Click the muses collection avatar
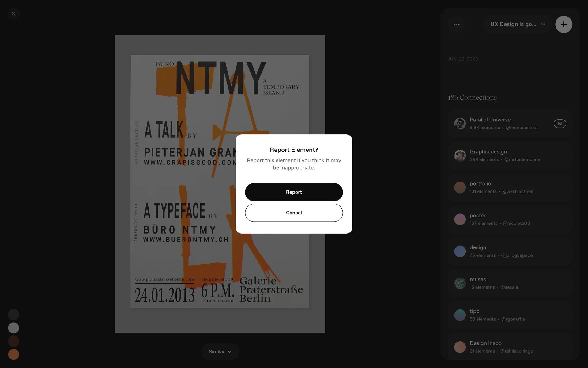 460,283
